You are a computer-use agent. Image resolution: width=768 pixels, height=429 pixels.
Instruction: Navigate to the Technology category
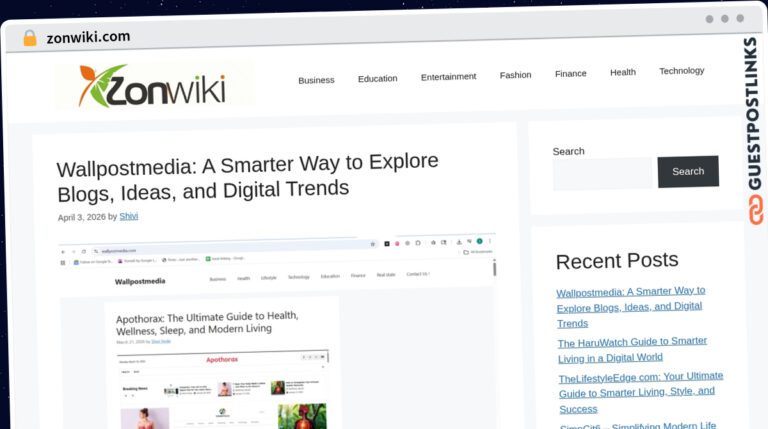[681, 71]
